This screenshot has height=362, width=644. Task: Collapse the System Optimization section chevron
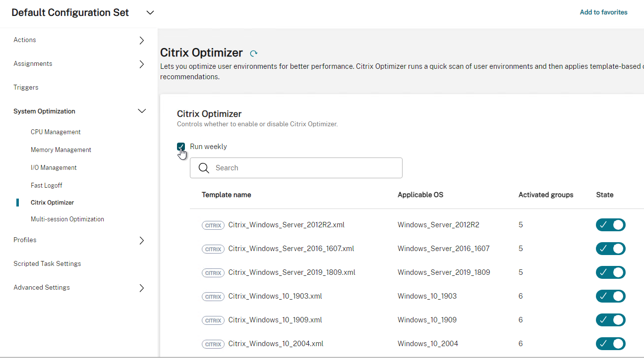pos(142,111)
